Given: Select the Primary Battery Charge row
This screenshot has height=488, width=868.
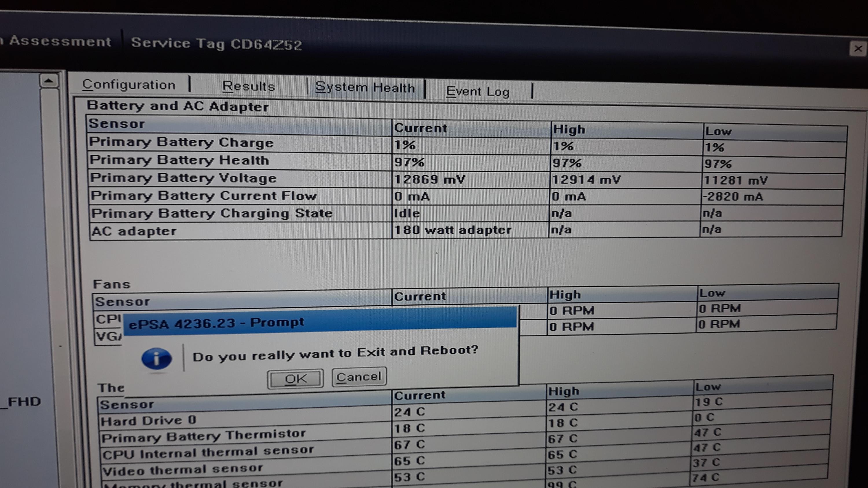Looking at the screenshot, I should click(182, 143).
